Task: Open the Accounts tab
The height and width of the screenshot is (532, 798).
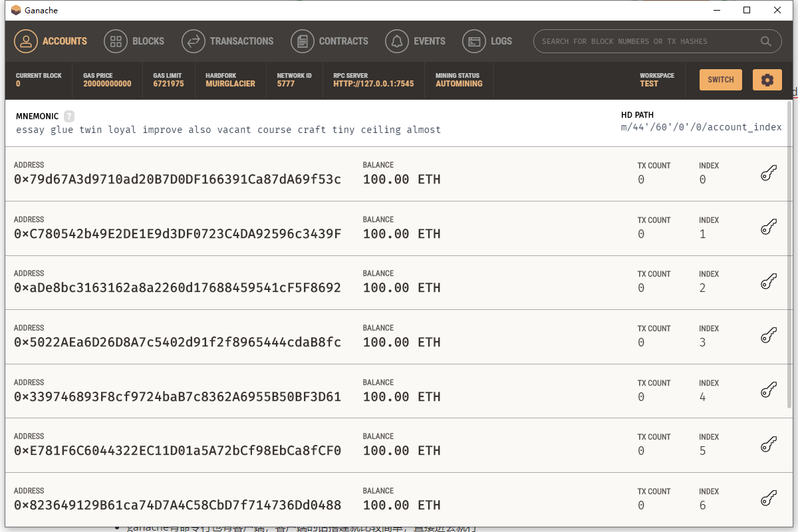Action: [x=51, y=41]
